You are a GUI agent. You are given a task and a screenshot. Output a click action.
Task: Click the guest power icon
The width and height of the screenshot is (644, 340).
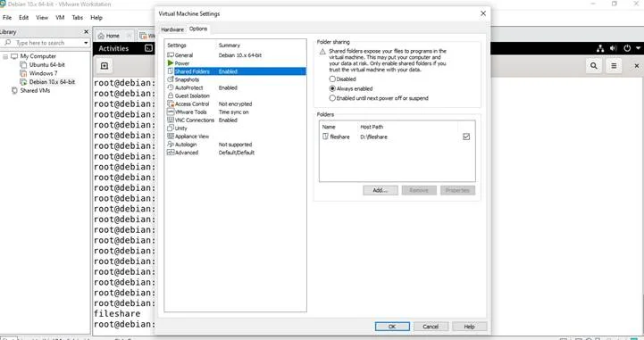pyautogui.click(x=627, y=48)
